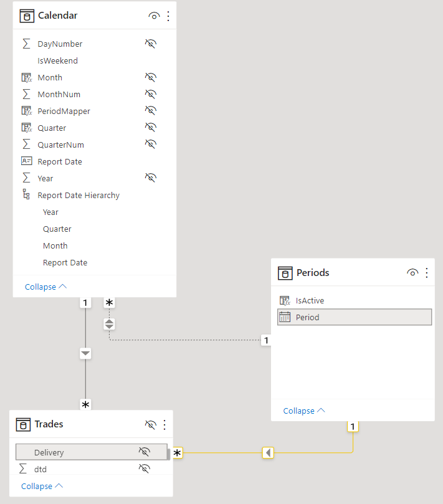
Task: Select the dtd field name in Trades
Action: (x=40, y=470)
